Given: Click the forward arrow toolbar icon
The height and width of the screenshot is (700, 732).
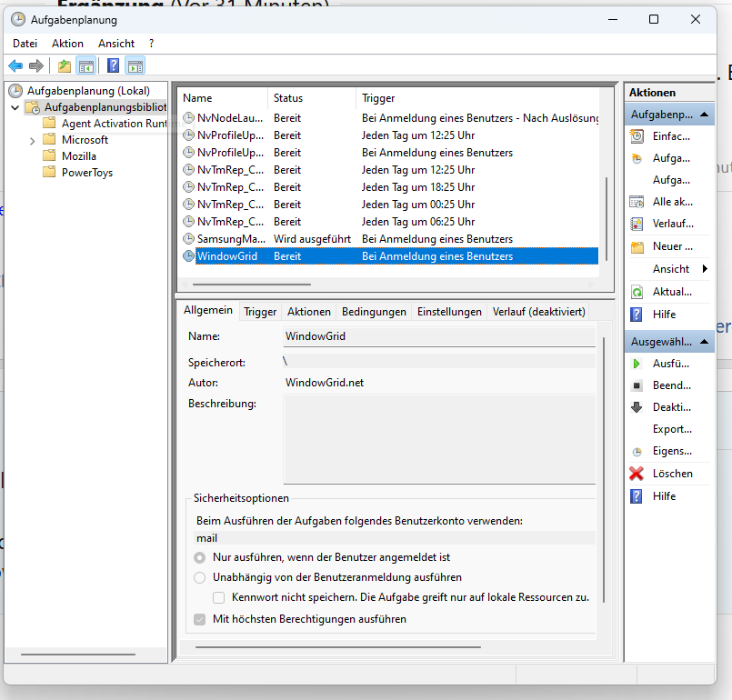Looking at the screenshot, I should click(36, 65).
